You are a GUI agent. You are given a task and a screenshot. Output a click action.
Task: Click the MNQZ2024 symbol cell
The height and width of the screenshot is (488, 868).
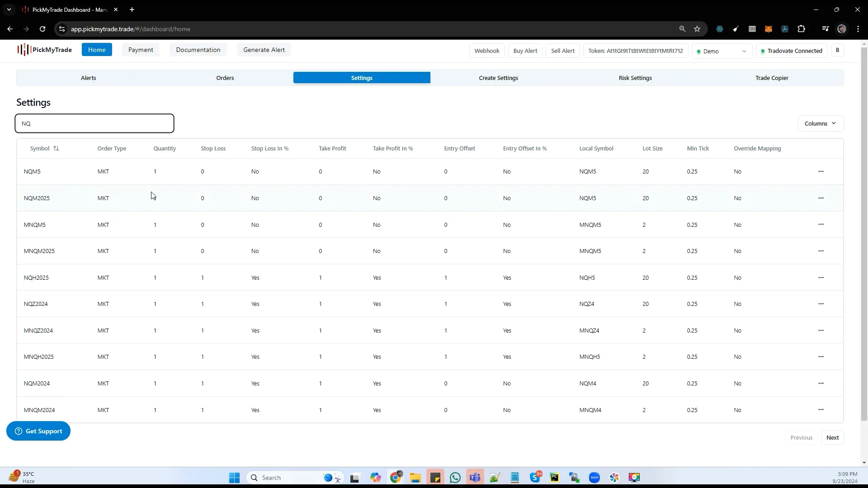(x=38, y=330)
